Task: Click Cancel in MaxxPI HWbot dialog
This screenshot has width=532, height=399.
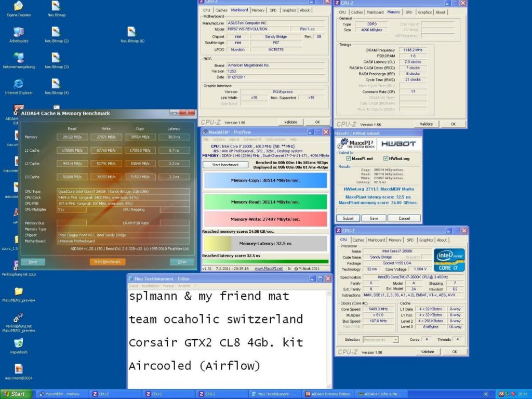Action: [x=404, y=219]
